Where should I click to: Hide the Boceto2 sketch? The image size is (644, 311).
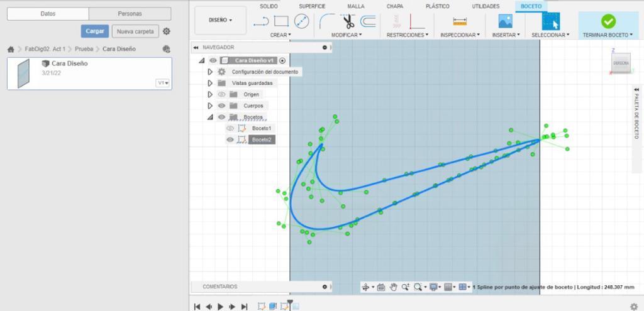click(x=230, y=139)
